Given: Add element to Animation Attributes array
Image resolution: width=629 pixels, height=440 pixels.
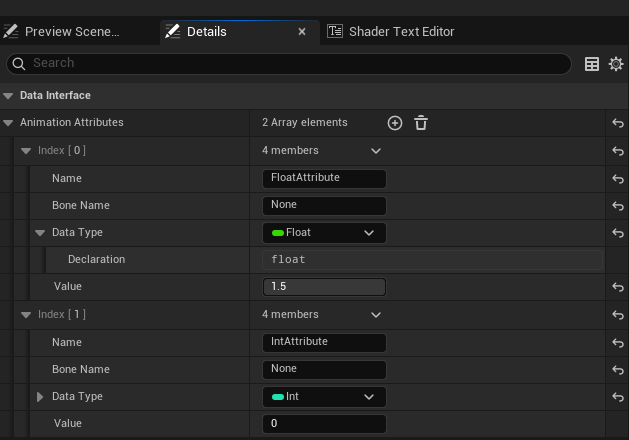Looking at the screenshot, I should [x=395, y=123].
